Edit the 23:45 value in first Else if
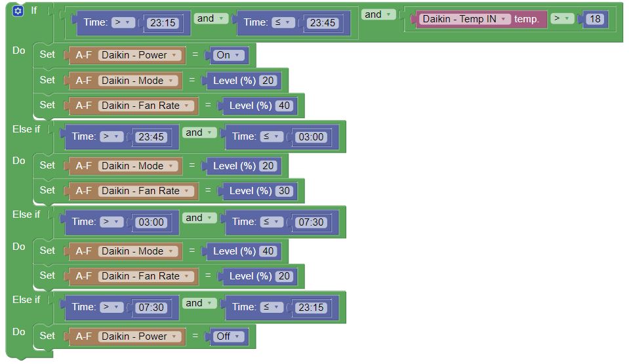The height and width of the screenshot is (364, 629). click(x=152, y=137)
